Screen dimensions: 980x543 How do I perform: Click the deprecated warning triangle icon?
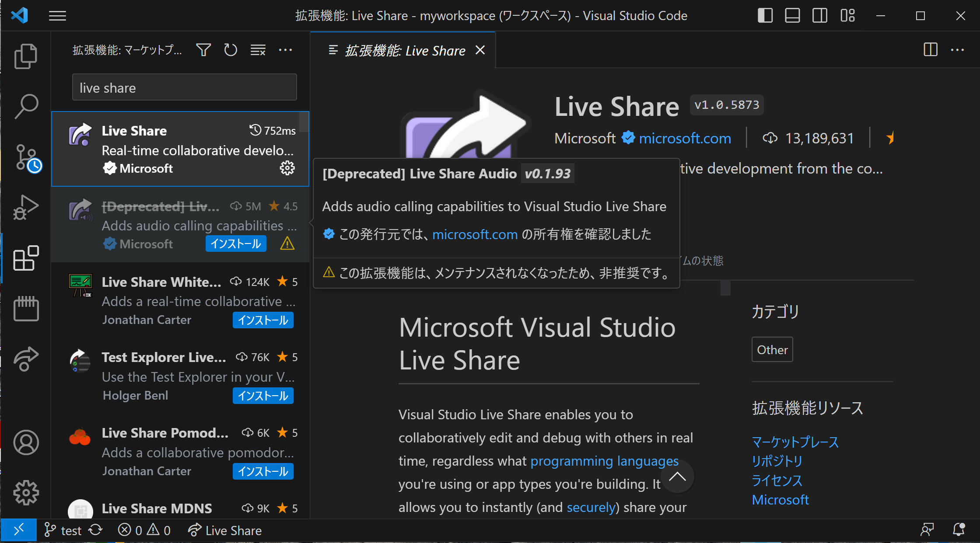287,244
